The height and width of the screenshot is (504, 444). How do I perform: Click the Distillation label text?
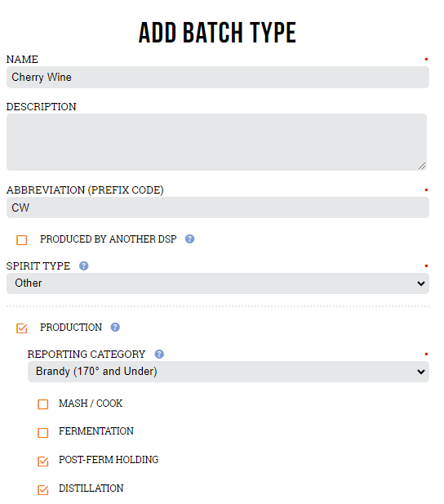pos(91,488)
